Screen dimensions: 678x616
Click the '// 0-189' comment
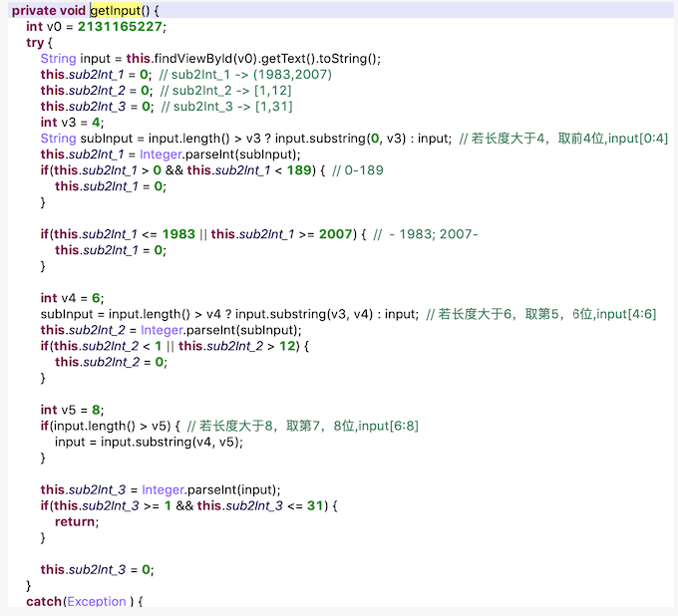358,170
